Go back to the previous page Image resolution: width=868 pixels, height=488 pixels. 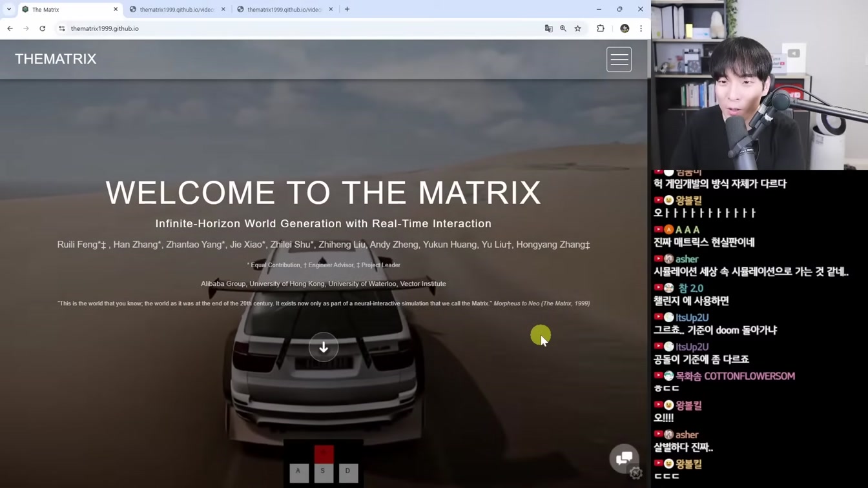tap(10, 28)
